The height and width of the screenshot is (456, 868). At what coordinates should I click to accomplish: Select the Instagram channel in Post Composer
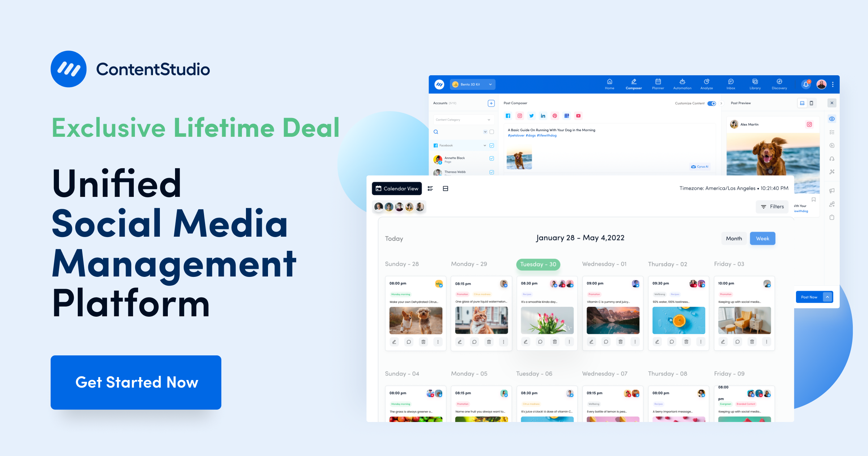520,116
